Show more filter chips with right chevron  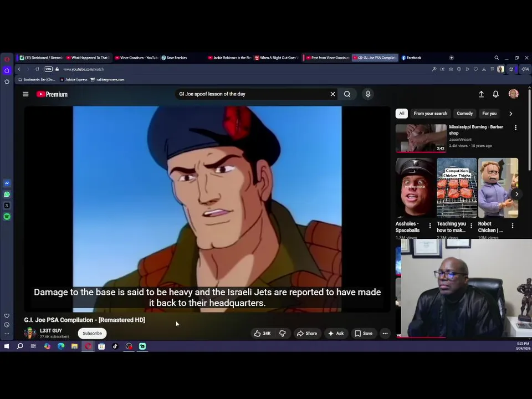510,114
